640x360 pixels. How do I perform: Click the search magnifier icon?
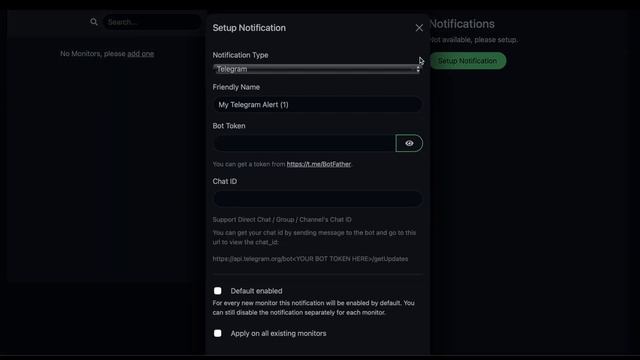pyautogui.click(x=94, y=22)
